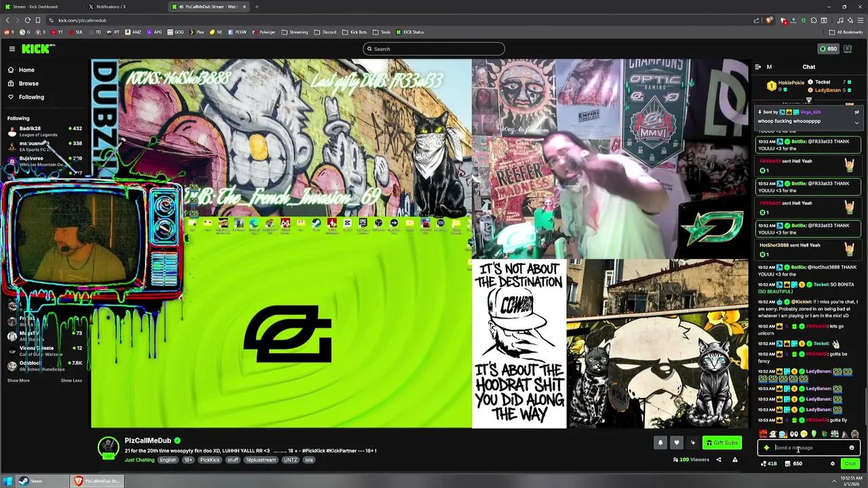The image size is (868, 488).
Task: Open the Discord bookmarks folder
Action: [x=325, y=32]
